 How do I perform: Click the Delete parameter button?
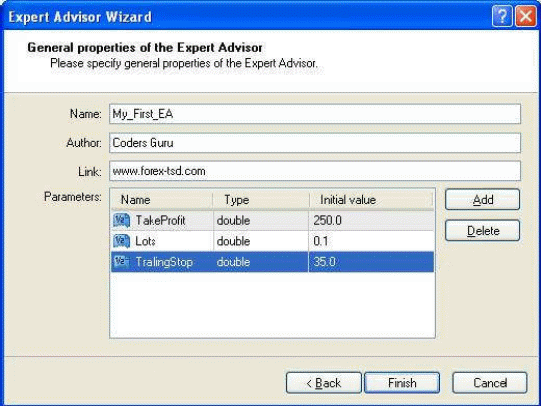point(482,230)
